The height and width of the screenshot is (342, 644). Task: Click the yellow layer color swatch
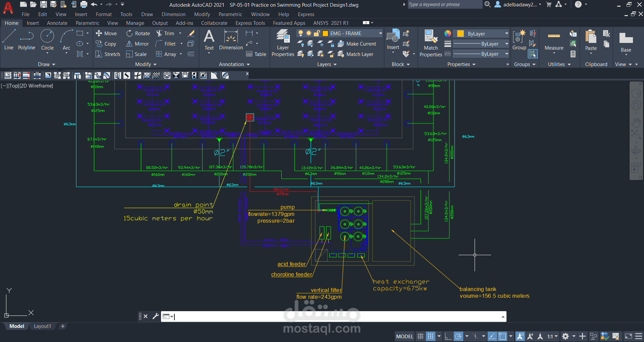tap(325, 34)
